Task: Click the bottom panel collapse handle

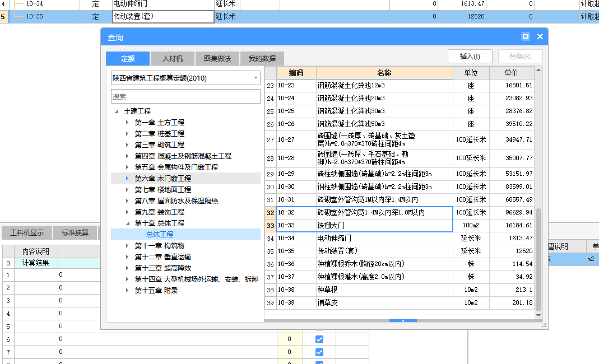Action: point(403,321)
